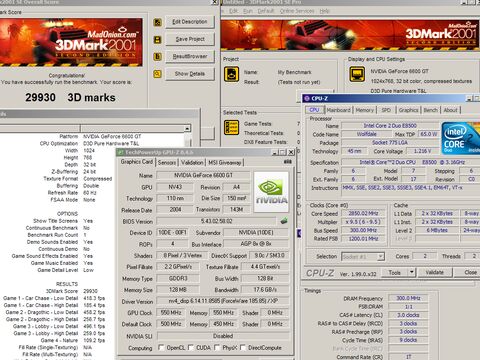Click the Driver Version field in GPU-Z
Viewport: 480px width, 360px height.
pyautogui.click(x=223, y=301)
